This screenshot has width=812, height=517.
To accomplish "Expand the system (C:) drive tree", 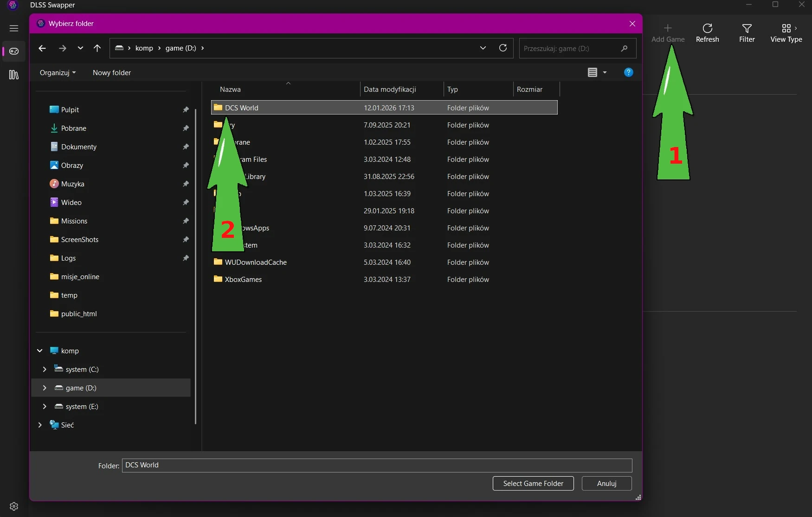I will tap(45, 370).
